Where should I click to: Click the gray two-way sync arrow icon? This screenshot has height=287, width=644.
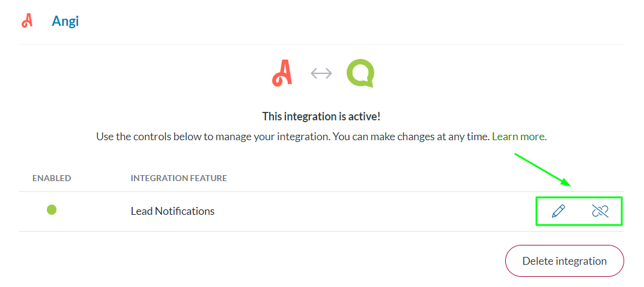point(321,73)
